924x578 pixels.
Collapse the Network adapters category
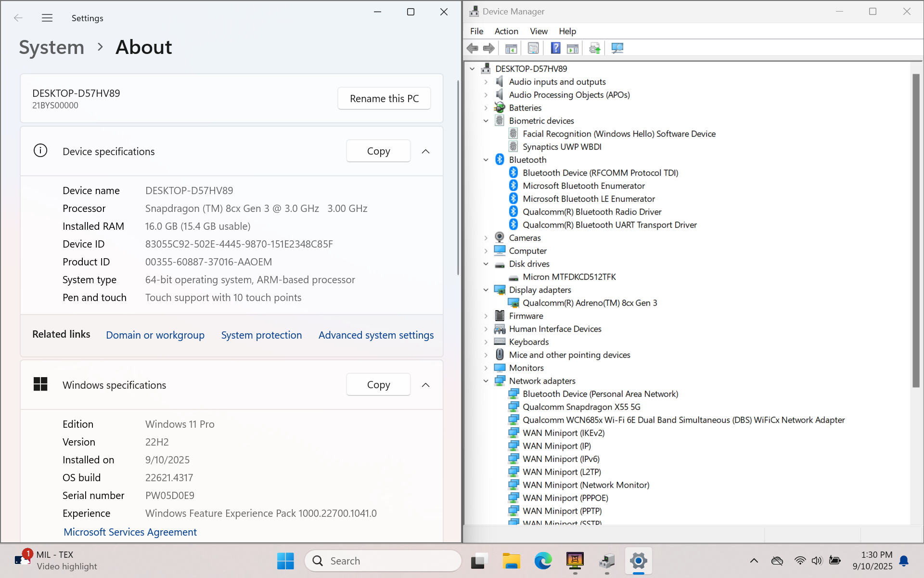tap(486, 381)
